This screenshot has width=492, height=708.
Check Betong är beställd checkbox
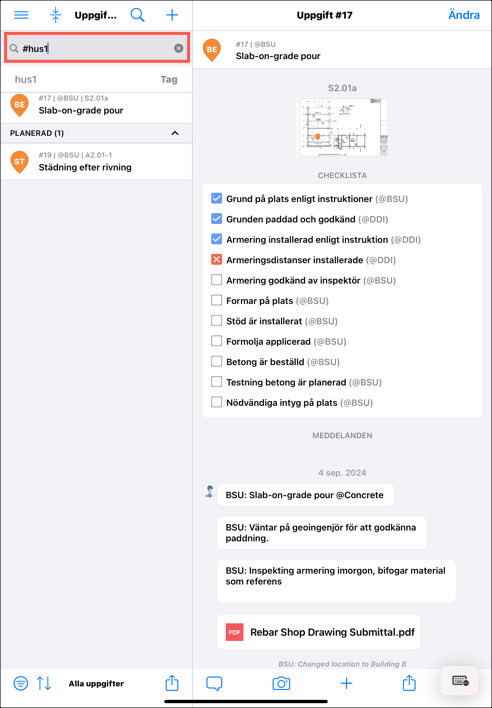(x=217, y=361)
